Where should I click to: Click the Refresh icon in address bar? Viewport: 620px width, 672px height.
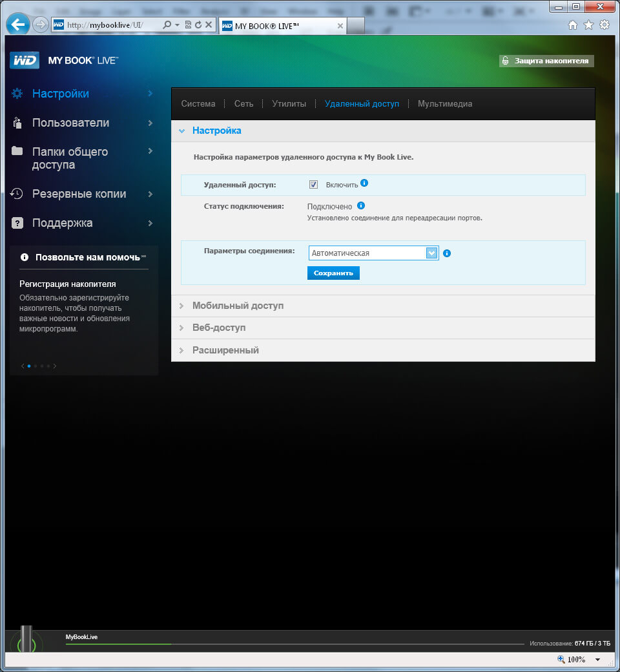(x=198, y=25)
